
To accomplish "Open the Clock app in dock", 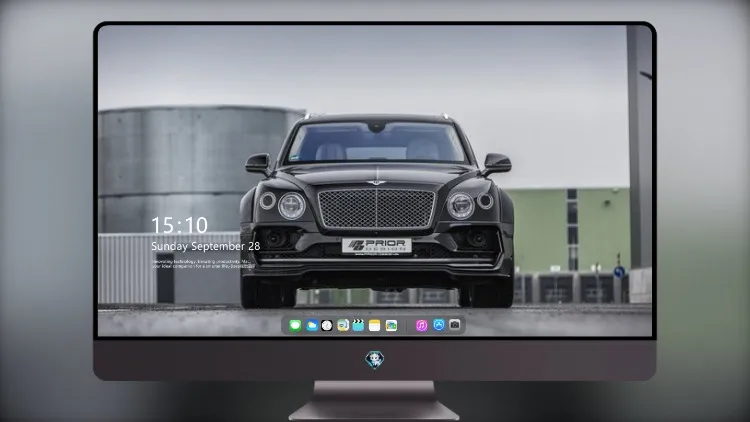I will [x=327, y=325].
